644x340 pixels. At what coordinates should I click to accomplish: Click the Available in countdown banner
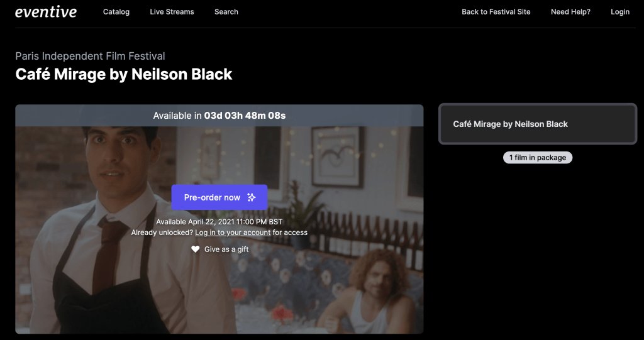(x=219, y=116)
